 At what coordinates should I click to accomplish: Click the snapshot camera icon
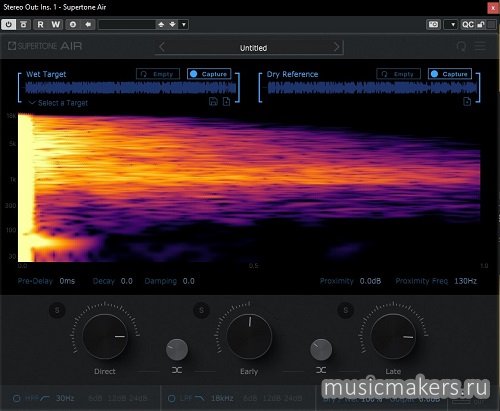coord(433,24)
